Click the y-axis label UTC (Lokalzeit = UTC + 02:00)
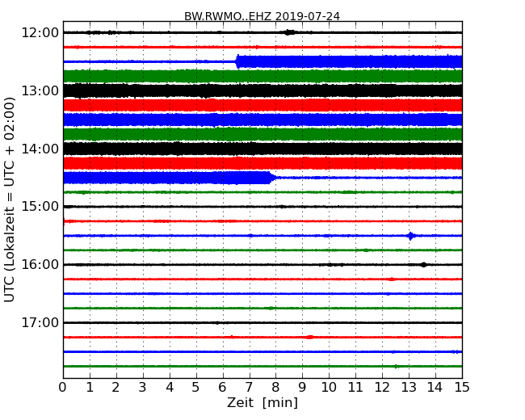This screenshot has width=525, height=420. [10, 199]
